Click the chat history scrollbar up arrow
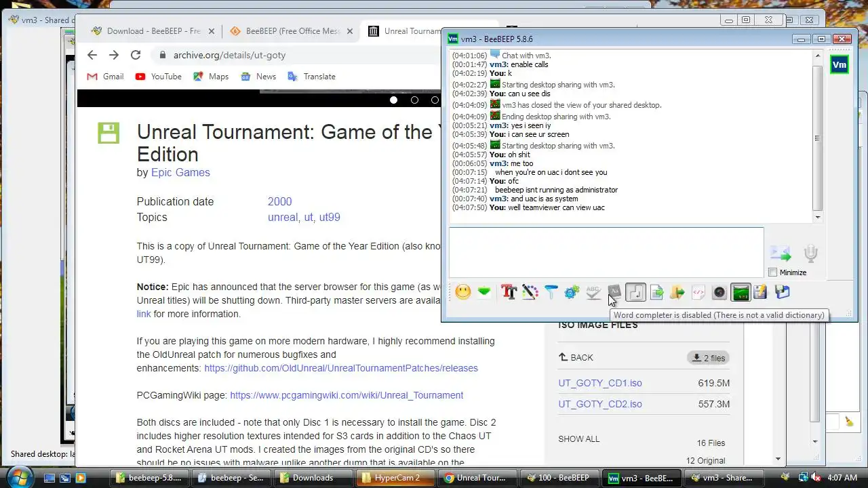The width and height of the screenshot is (868, 488). point(817,56)
